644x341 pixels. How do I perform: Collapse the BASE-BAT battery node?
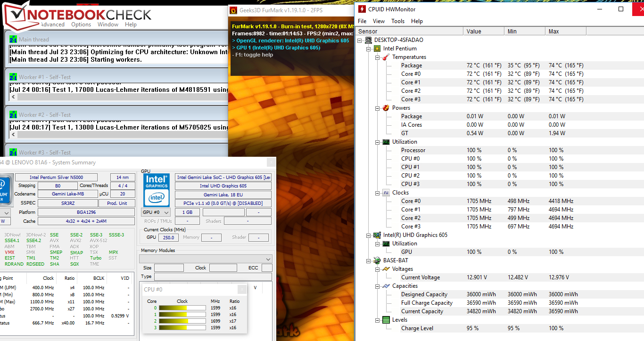click(x=369, y=260)
